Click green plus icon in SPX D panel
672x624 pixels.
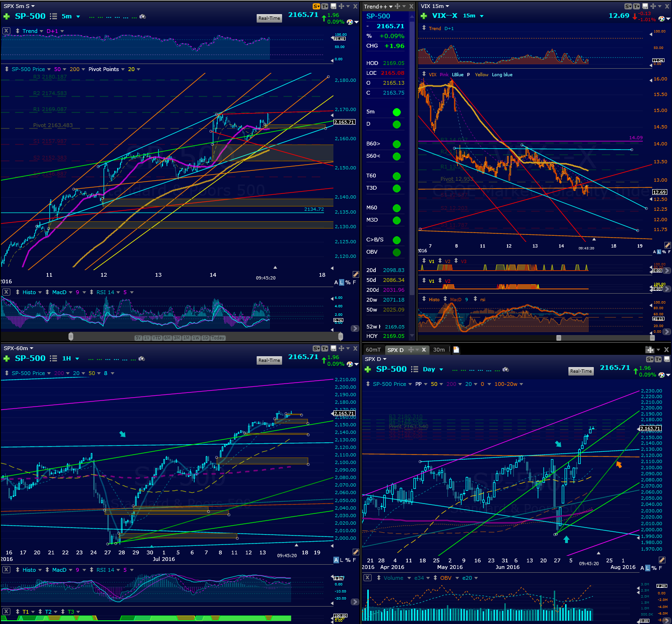[x=368, y=369]
